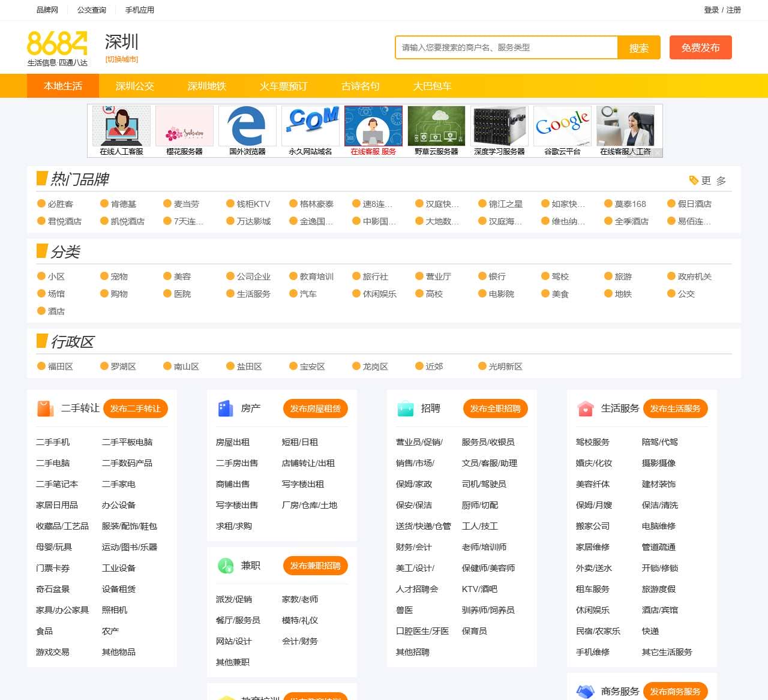
Task: Click the 登录 link
Action: point(711,10)
